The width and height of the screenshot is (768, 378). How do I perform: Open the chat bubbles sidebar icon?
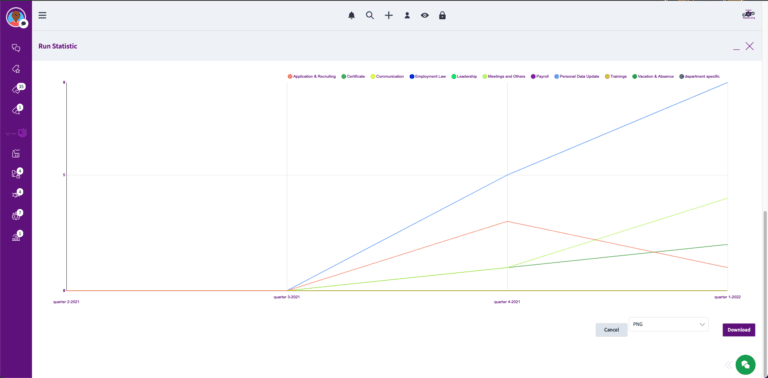(x=16, y=48)
